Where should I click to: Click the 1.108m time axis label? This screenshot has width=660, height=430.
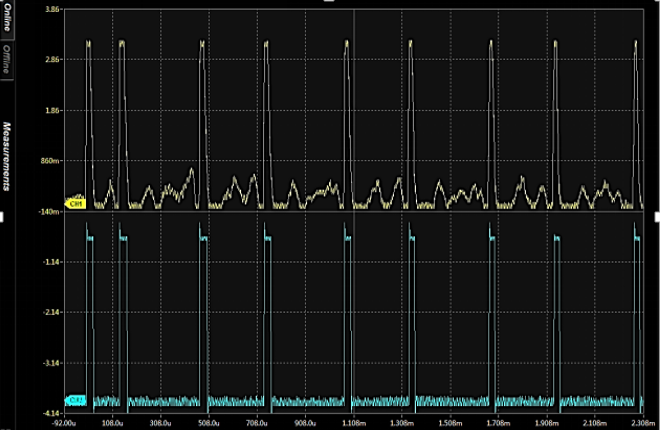point(354,423)
